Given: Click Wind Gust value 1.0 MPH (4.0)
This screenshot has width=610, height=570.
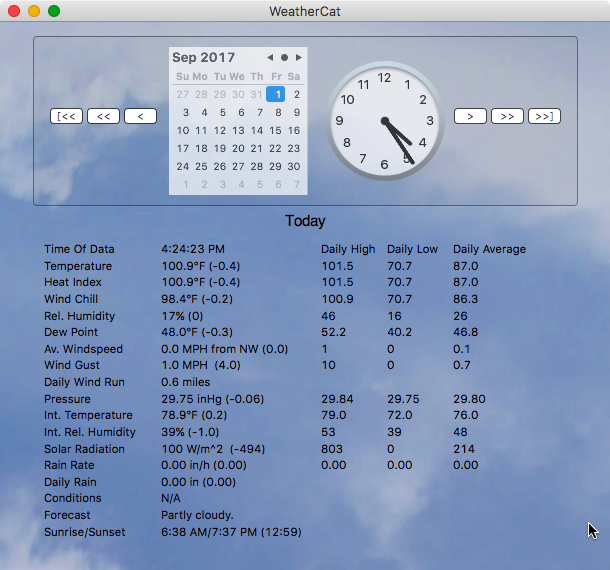Looking at the screenshot, I should click(x=201, y=365).
